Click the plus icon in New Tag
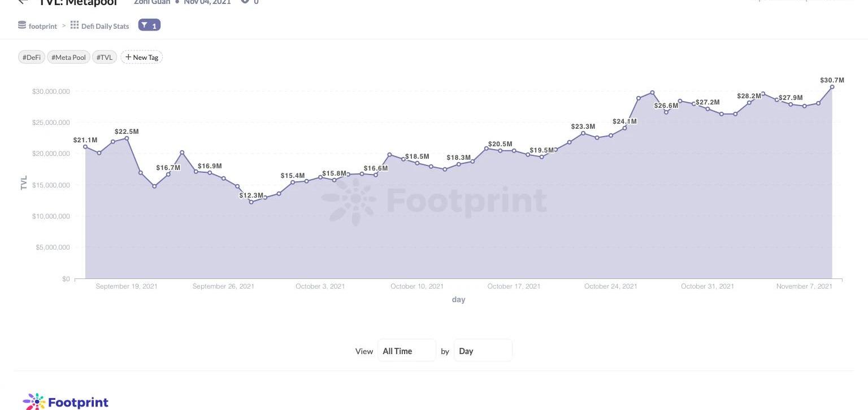Screen dimensions: 868x410 [128, 57]
